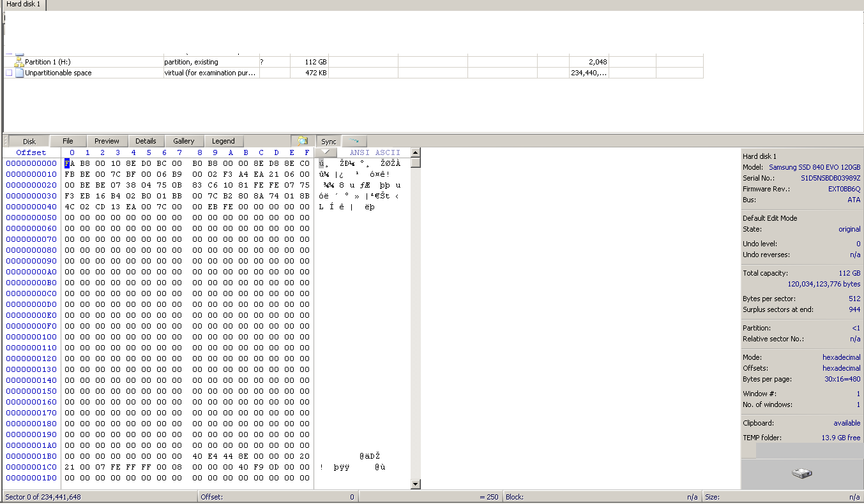The image size is (864, 504).
Task: Click the hard disk drive icon in info panel
Action: (x=801, y=473)
